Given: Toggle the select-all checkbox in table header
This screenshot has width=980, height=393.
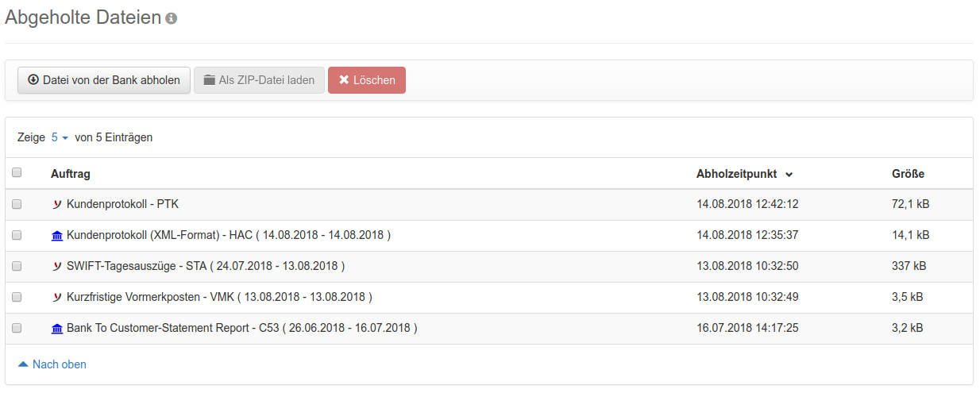Looking at the screenshot, I should 17,173.
